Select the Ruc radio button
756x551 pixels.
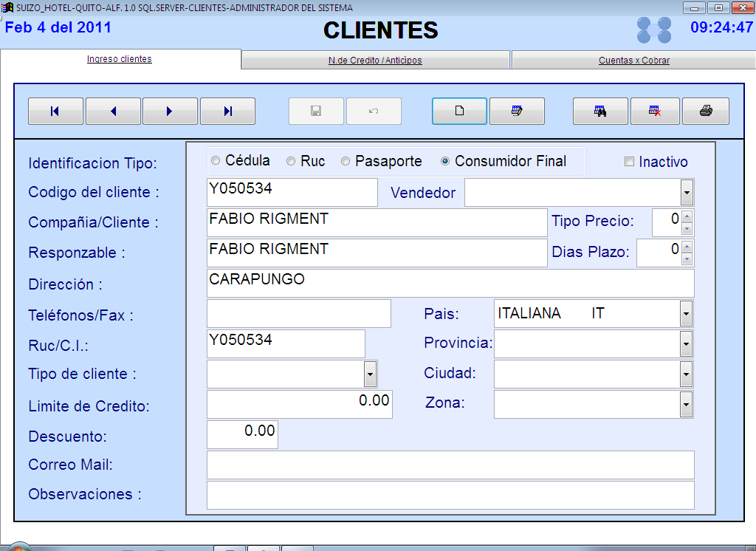tap(291, 161)
